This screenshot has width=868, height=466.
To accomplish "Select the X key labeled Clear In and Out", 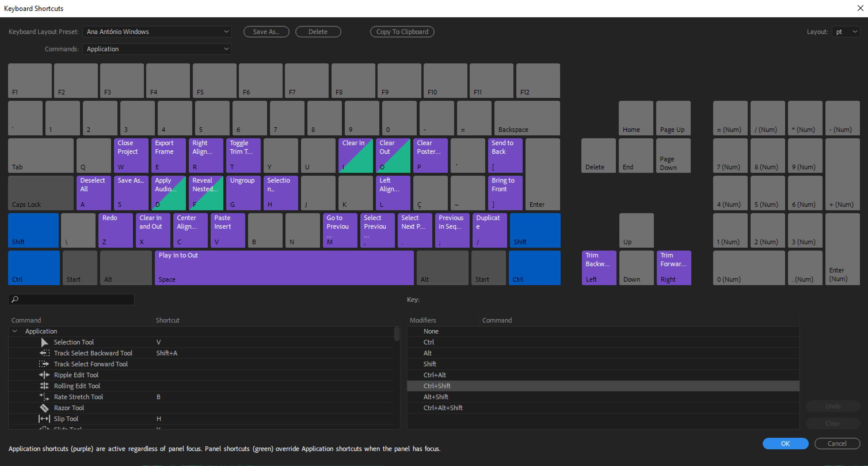I will (x=153, y=230).
